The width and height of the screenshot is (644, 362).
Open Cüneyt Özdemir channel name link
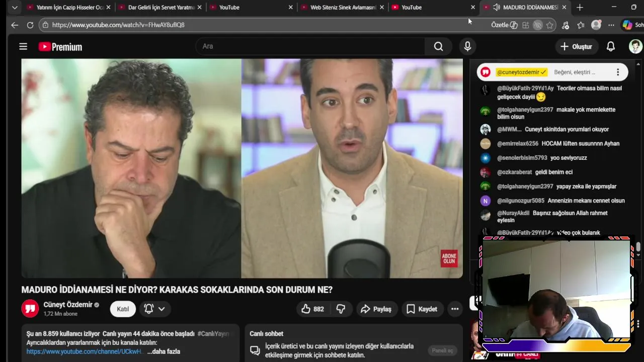click(x=68, y=305)
